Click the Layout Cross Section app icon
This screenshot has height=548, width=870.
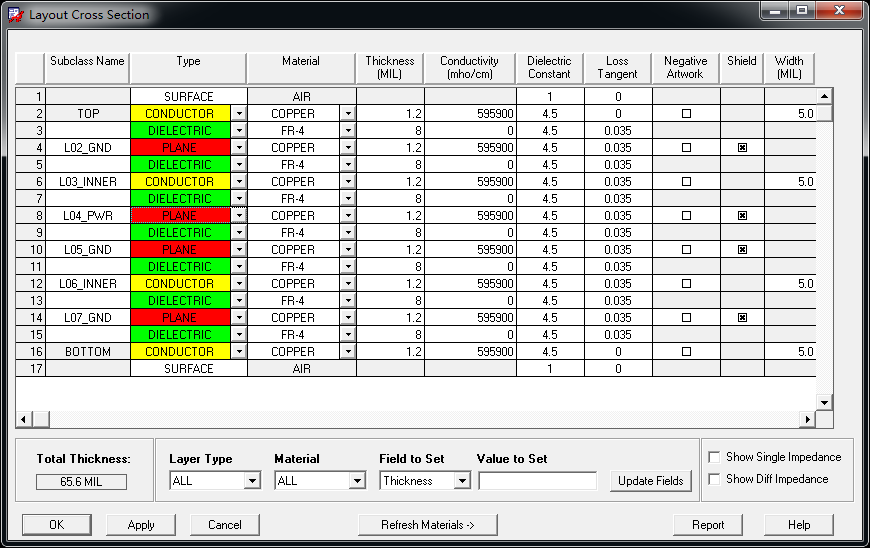16,14
